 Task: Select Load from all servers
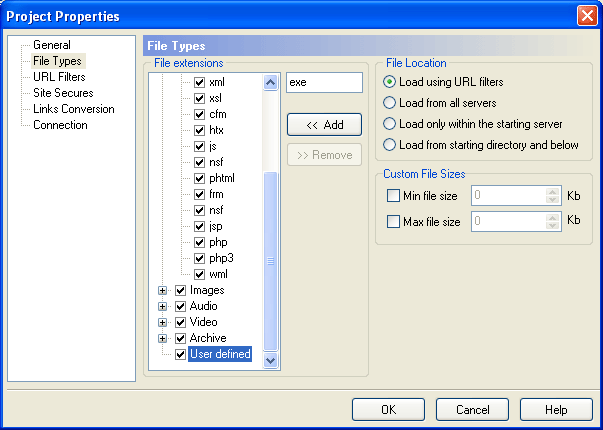coord(389,103)
